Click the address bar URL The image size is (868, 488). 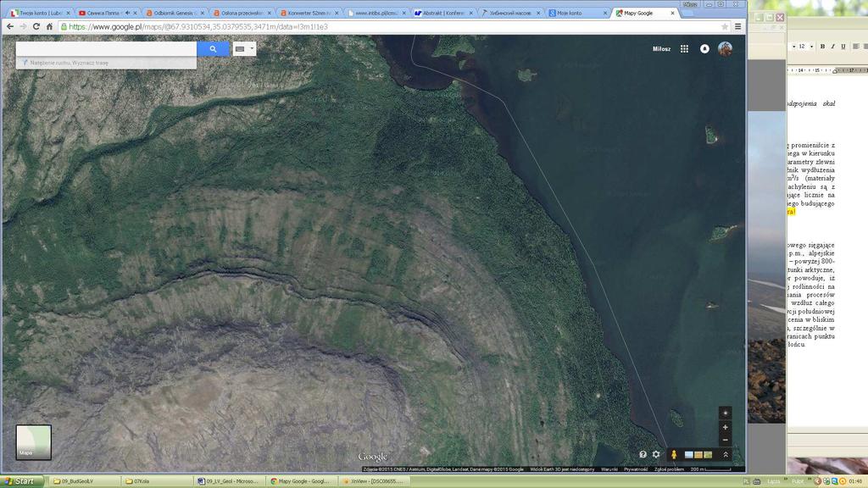point(198,26)
